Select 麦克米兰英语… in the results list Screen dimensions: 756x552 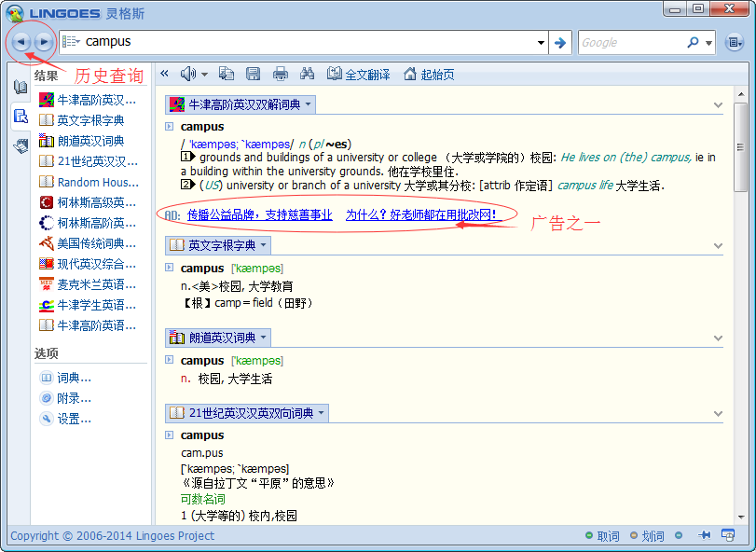[89, 284]
